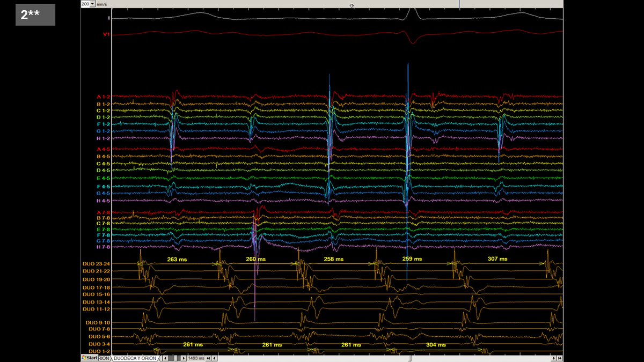
Task: Select the F 4-5 channel label
Action: [103, 187]
